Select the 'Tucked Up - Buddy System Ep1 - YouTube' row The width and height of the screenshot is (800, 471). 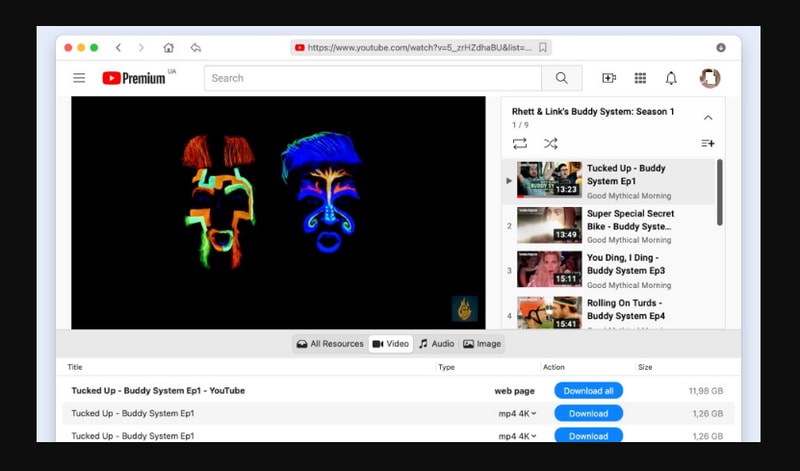398,391
